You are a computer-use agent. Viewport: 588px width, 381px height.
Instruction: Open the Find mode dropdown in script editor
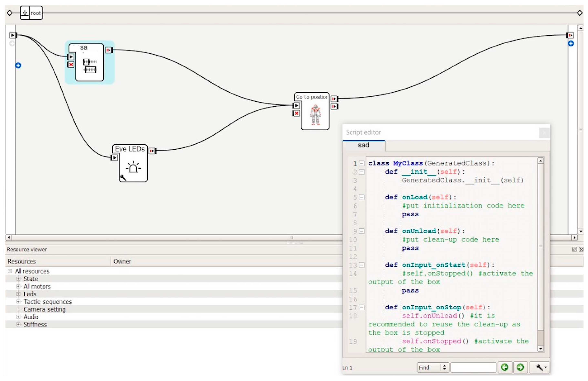(x=432, y=368)
